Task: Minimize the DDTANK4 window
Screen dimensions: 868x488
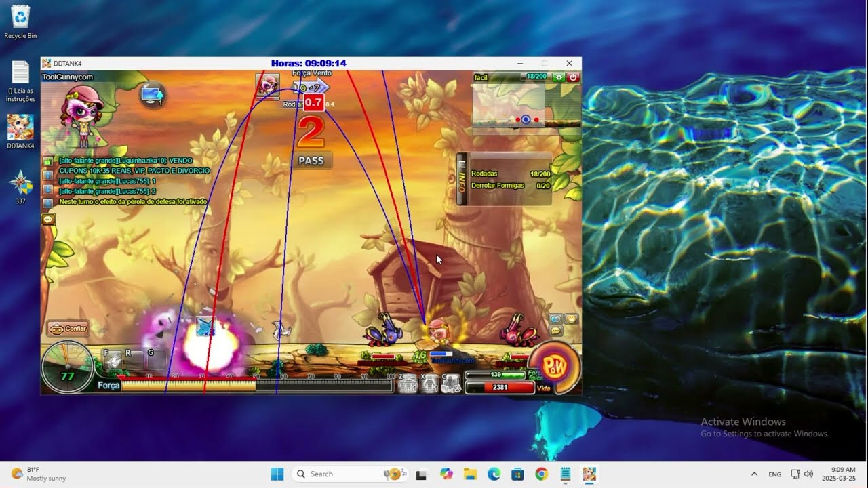Action: (520, 63)
